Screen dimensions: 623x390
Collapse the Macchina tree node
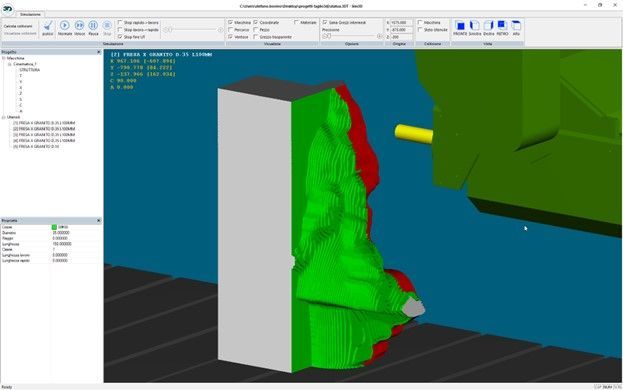[4, 58]
